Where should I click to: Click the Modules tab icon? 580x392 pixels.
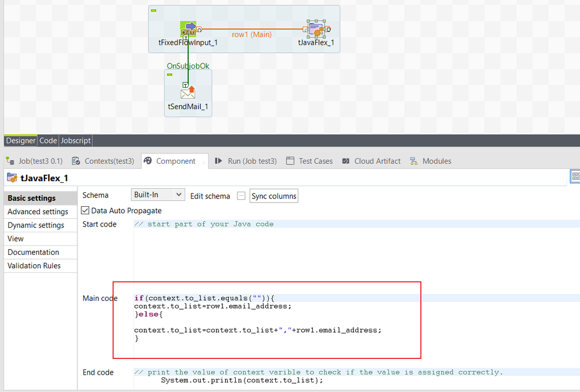click(x=414, y=161)
